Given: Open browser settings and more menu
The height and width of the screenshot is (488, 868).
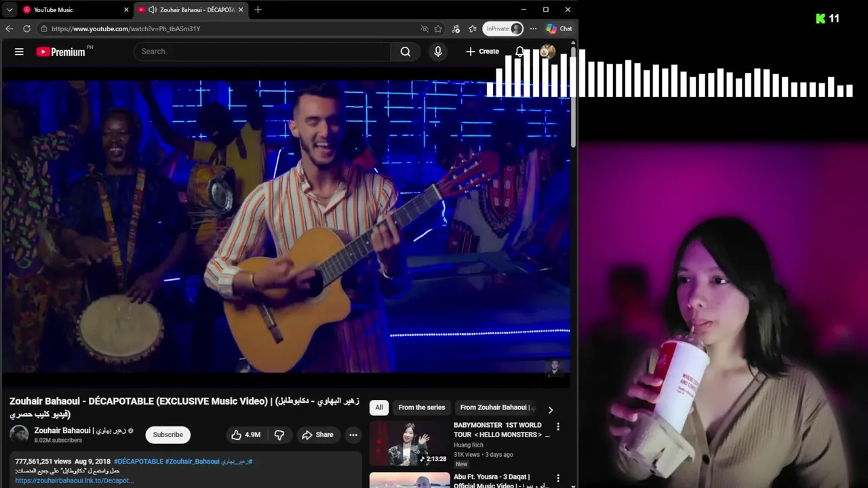Looking at the screenshot, I should pos(533,28).
